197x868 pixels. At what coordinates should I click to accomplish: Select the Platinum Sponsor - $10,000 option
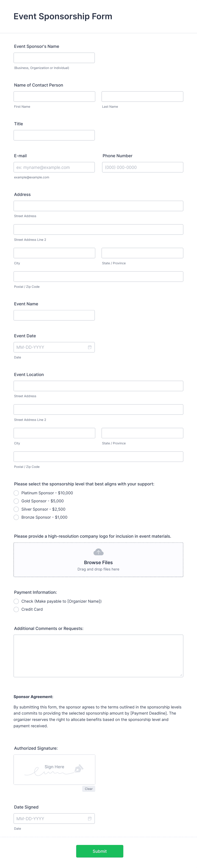(16, 493)
